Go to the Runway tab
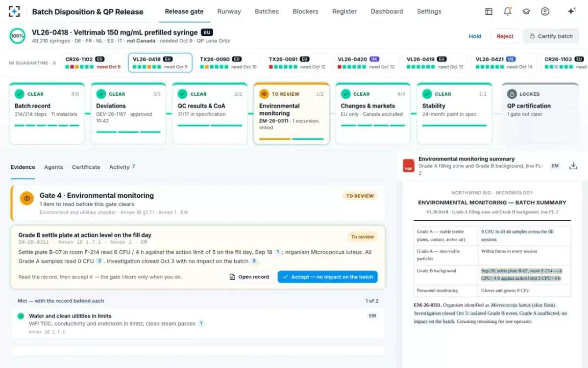The image size is (588, 368). click(229, 11)
